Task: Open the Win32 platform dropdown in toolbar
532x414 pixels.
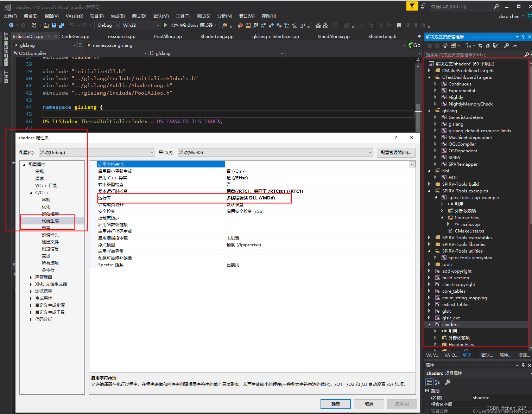Action: click(141, 25)
